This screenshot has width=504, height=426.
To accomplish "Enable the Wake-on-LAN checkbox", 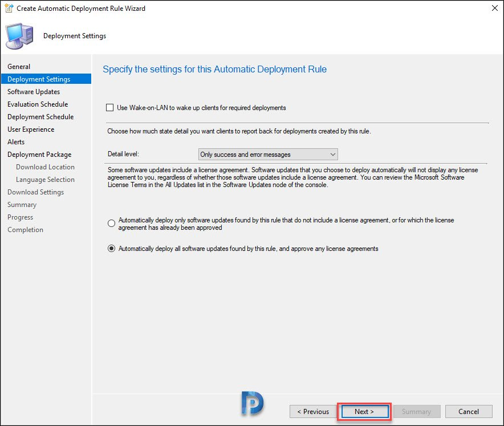I will point(110,107).
